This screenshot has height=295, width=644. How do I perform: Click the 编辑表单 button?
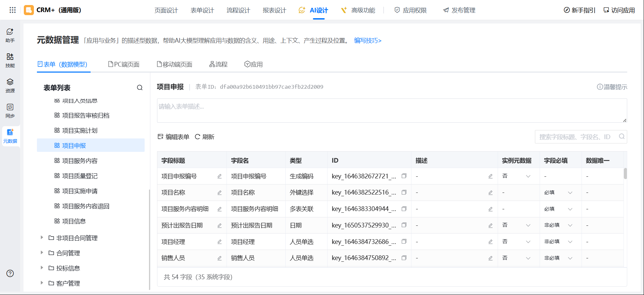174,137
